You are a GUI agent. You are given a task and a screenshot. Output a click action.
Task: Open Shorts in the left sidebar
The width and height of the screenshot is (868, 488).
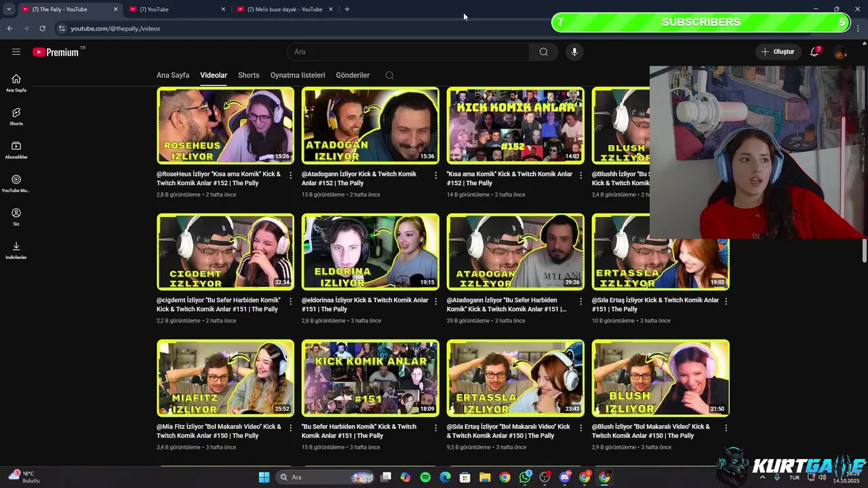pyautogui.click(x=16, y=117)
